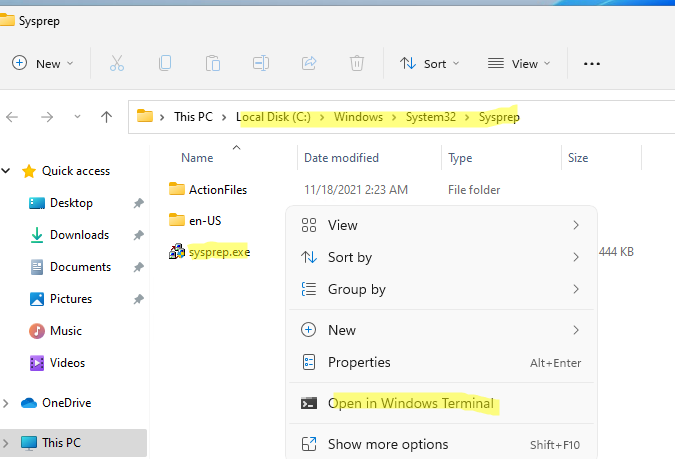The width and height of the screenshot is (675, 459).
Task: Click the pin icon next to Documents
Action: [138, 267]
